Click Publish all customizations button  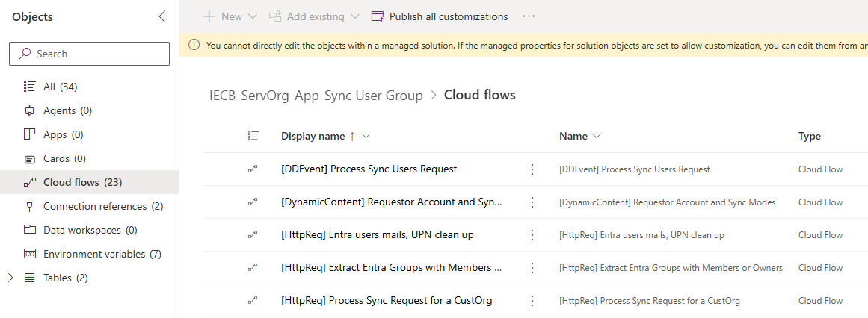coord(440,16)
